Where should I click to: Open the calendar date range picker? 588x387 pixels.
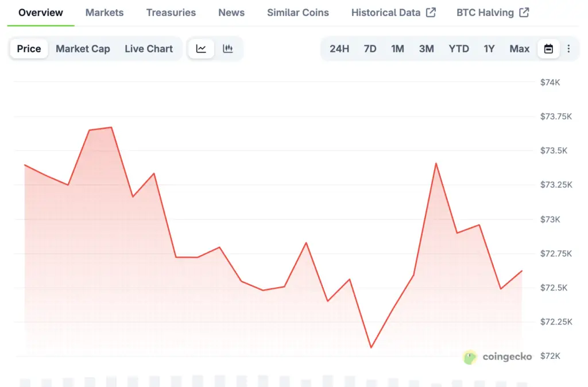point(548,49)
